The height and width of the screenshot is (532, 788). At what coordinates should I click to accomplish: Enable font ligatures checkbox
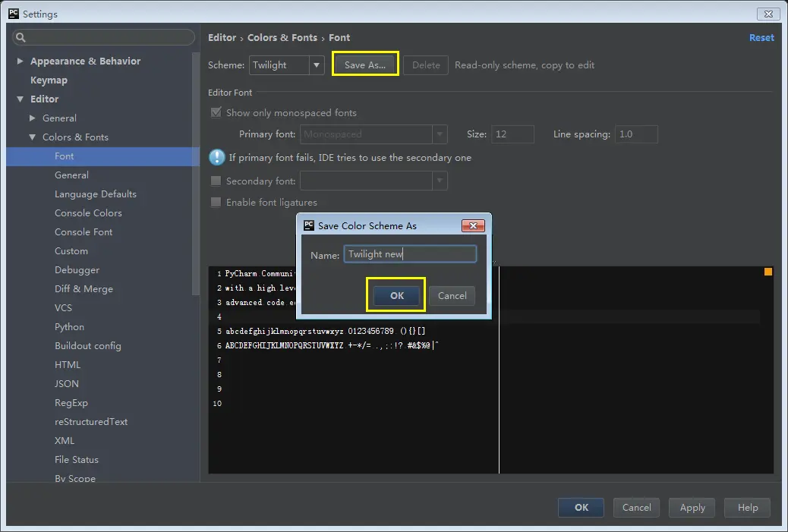[x=216, y=202]
